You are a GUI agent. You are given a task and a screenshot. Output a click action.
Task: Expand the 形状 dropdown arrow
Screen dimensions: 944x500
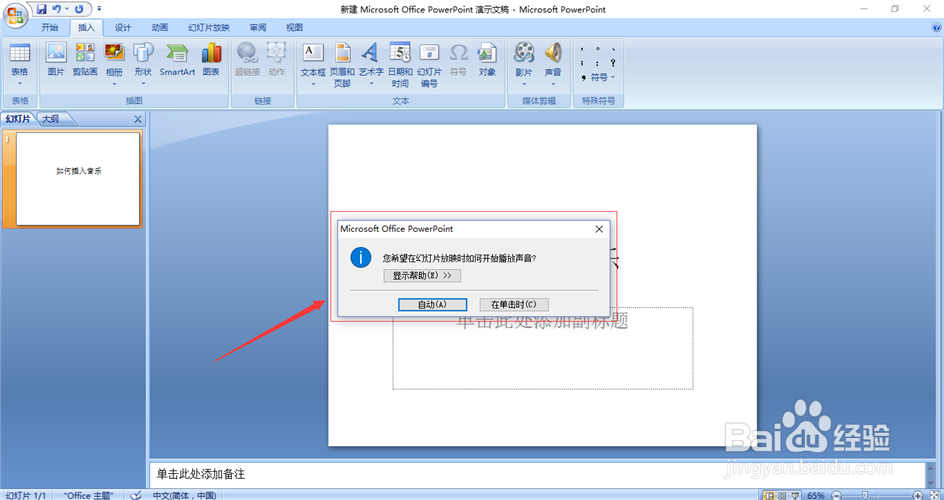click(x=143, y=84)
